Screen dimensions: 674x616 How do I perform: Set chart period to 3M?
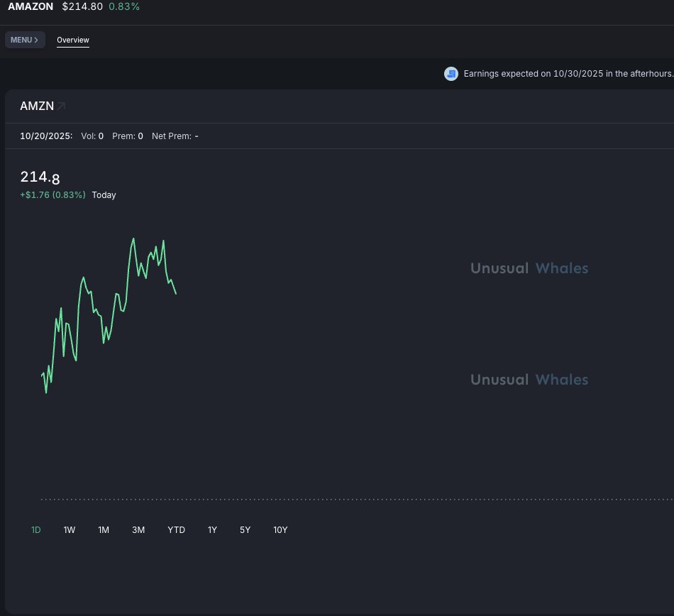[138, 530]
